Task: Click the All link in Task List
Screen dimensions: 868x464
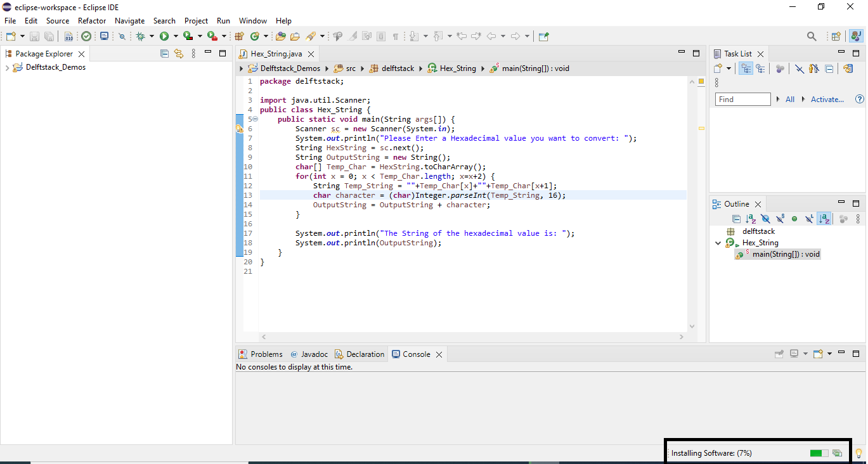Action: tap(790, 100)
